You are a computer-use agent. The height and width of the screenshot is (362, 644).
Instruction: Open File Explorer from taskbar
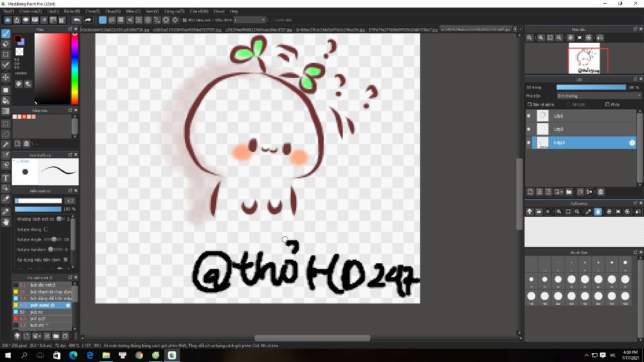click(x=106, y=355)
